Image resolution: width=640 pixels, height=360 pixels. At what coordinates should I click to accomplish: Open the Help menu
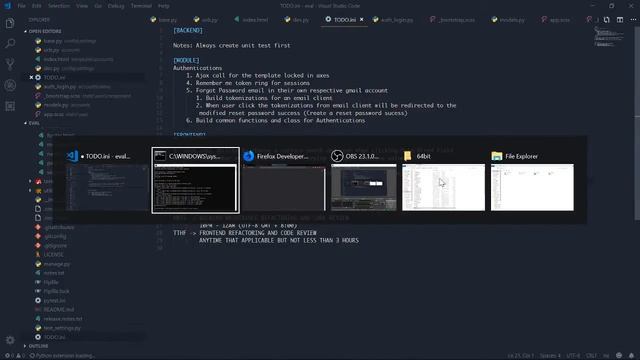click(164, 6)
